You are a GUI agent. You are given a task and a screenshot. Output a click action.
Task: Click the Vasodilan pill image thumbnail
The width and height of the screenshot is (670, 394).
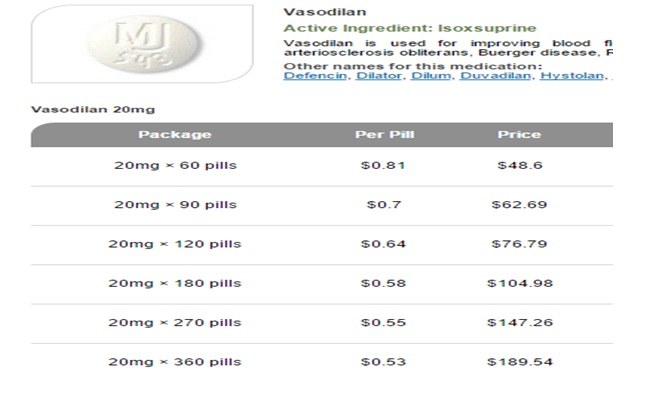tap(142, 44)
